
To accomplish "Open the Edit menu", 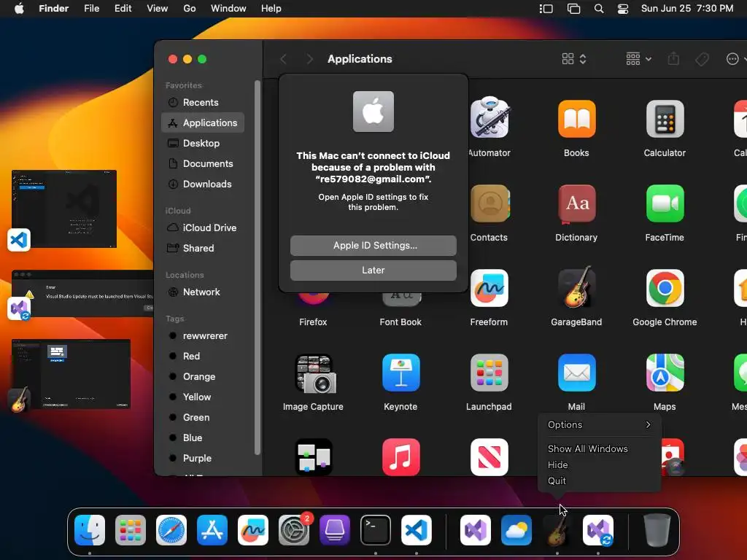I will [x=123, y=9].
